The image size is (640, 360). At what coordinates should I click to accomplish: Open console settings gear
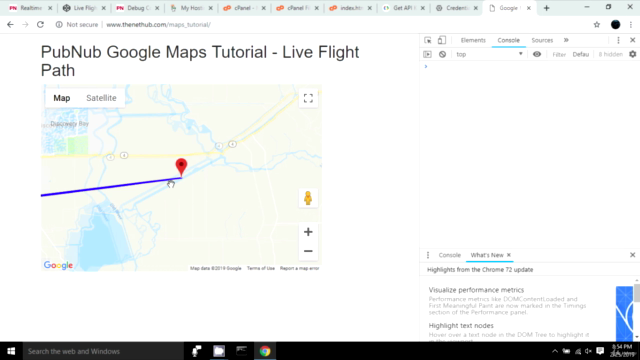click(633, 54)
